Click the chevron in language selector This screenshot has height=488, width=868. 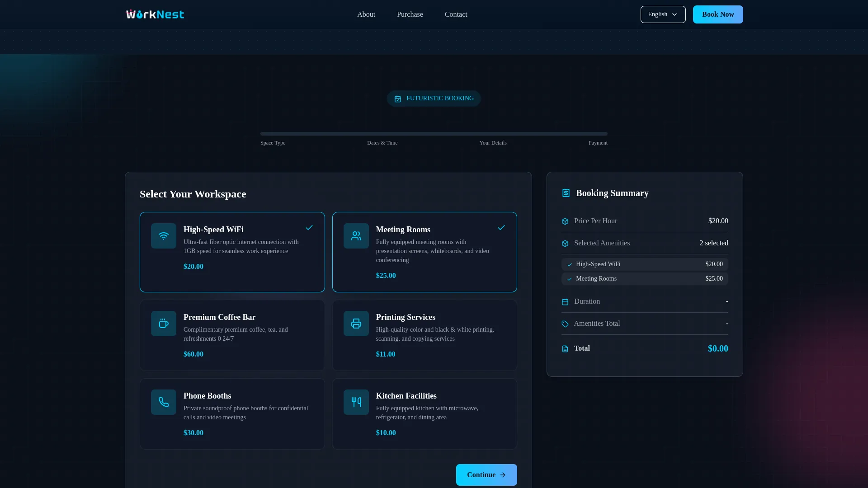675,14
